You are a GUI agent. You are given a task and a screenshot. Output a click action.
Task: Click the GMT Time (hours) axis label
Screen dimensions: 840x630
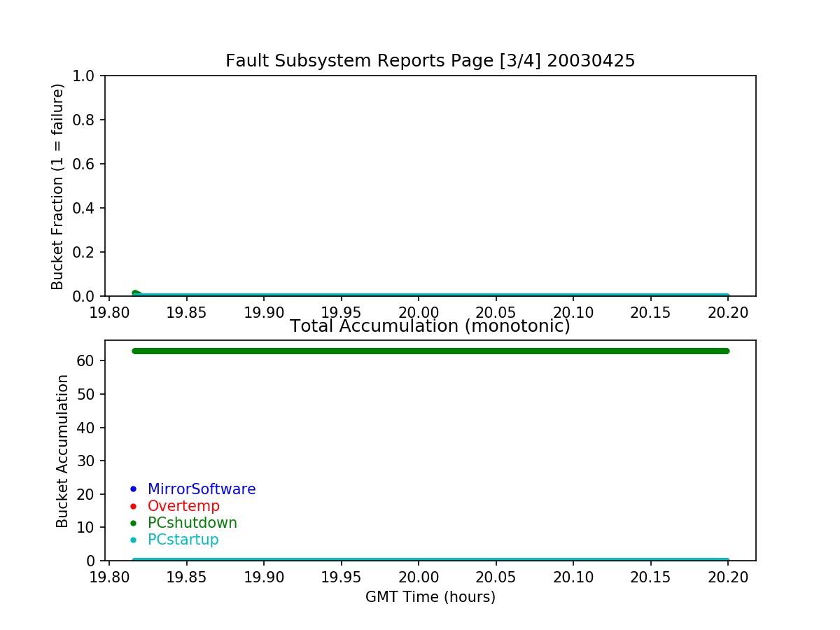(x=430, y=597)
